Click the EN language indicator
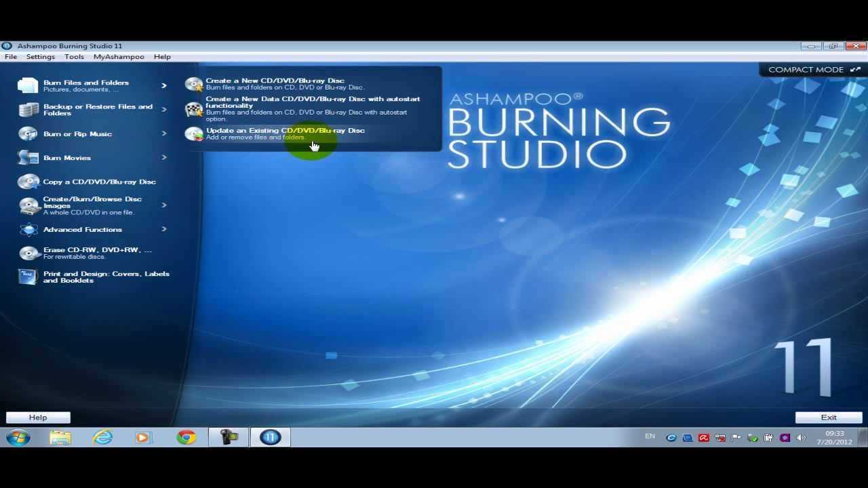 pos(650,436)
